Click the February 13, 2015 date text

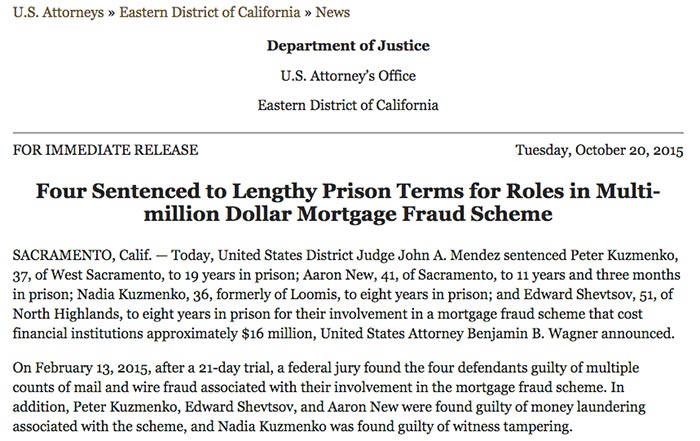[92, 368]
